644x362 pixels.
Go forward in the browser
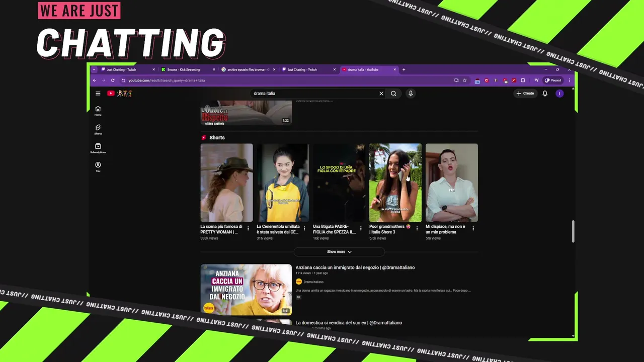click(x=104, y=80)
